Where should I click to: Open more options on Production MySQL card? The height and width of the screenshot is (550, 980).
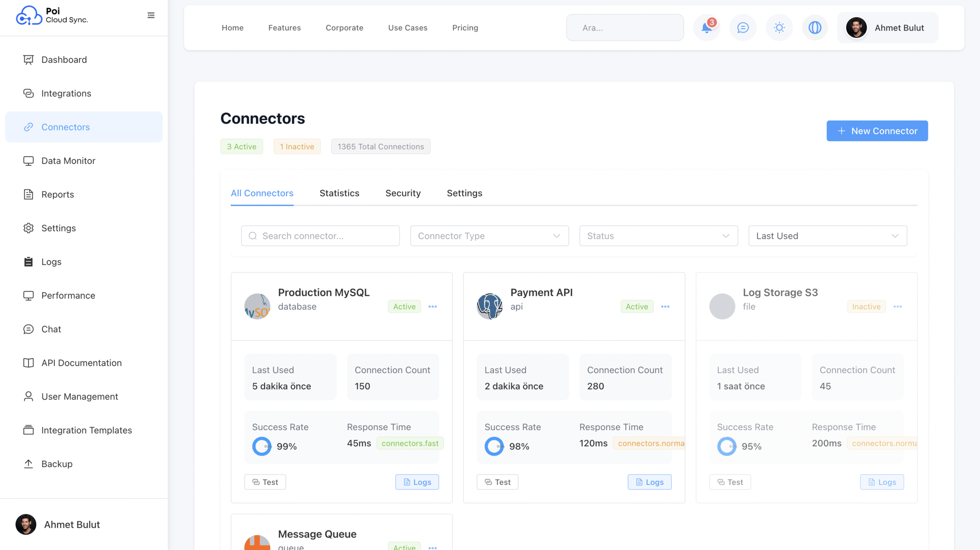433,307
